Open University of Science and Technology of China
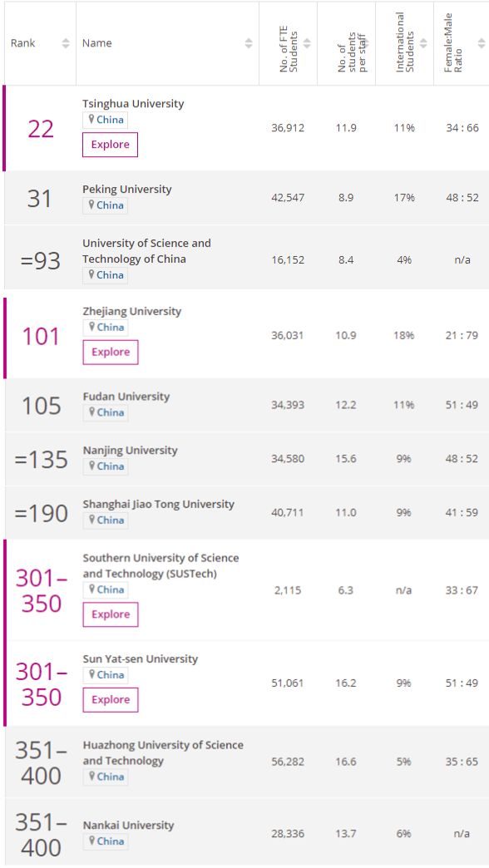This screenshot has width=489, height=868. (146, 251)
